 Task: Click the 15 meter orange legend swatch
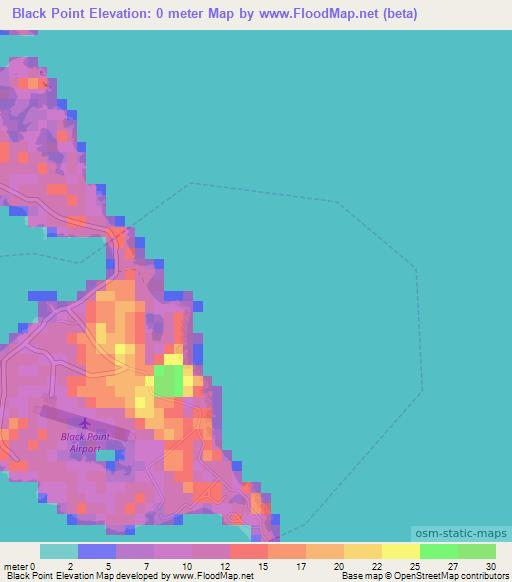click(x=287, y=551)
